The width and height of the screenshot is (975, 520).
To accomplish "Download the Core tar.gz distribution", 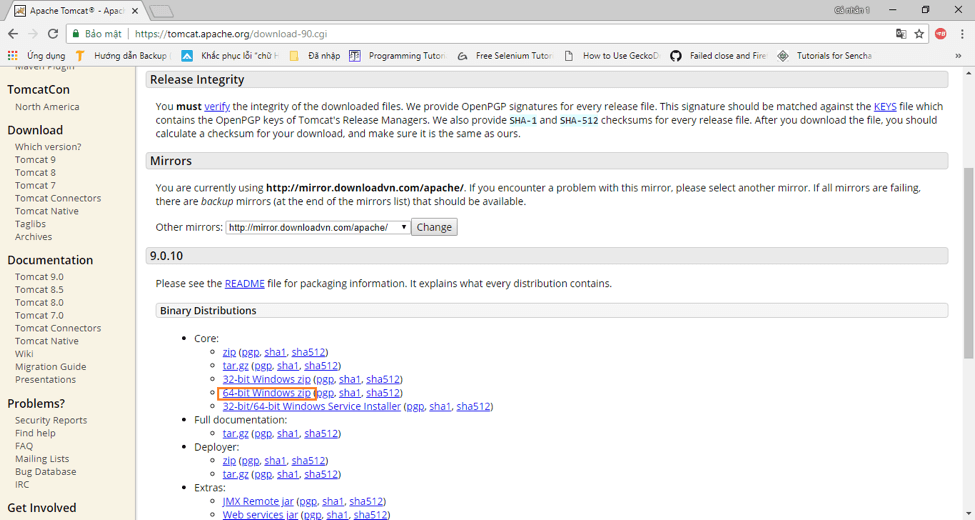I will 236,366.
